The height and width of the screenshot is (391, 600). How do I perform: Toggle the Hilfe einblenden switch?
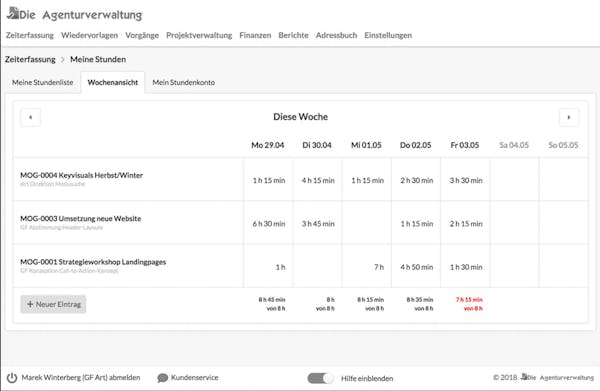[321, 378]
